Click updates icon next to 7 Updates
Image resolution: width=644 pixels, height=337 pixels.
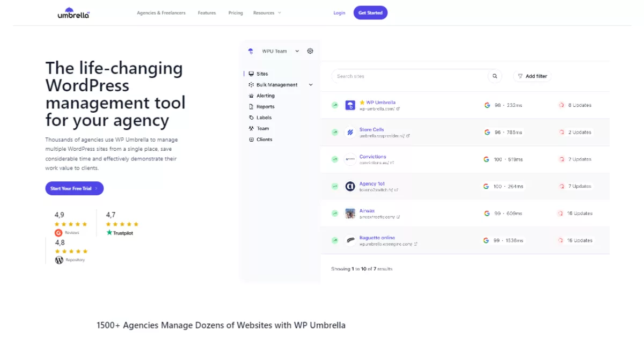[x=561, y=186]
